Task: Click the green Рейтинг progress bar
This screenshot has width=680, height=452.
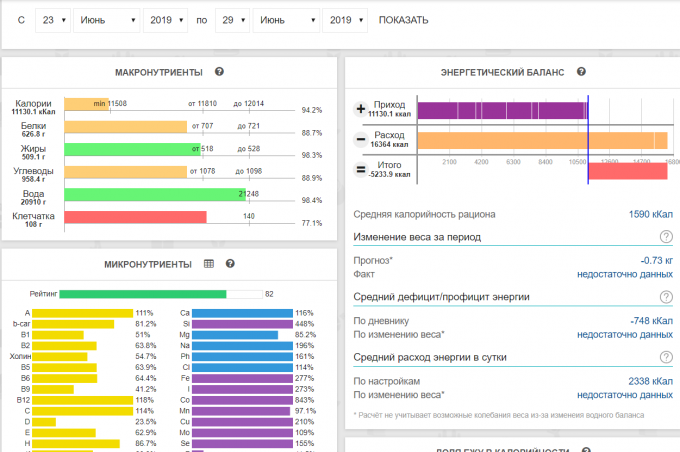Action: point(142,294)
